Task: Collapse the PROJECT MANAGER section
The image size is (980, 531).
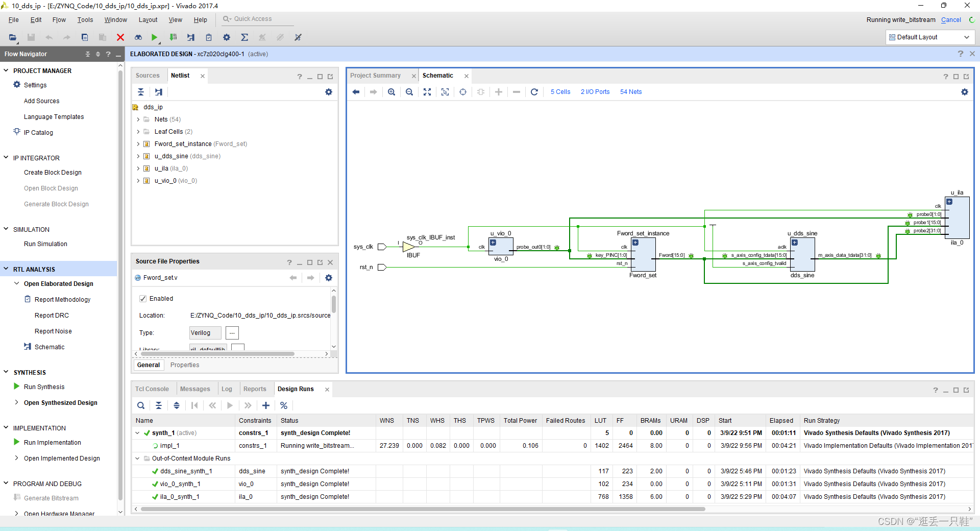Action: point(6,70)
